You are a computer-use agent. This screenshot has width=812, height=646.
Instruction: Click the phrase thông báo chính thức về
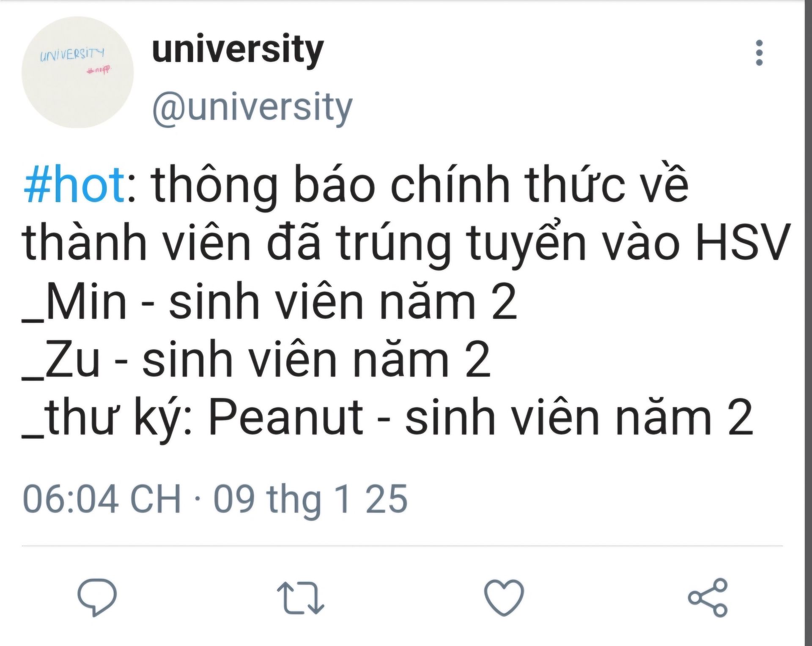click(x=420, y=185)
